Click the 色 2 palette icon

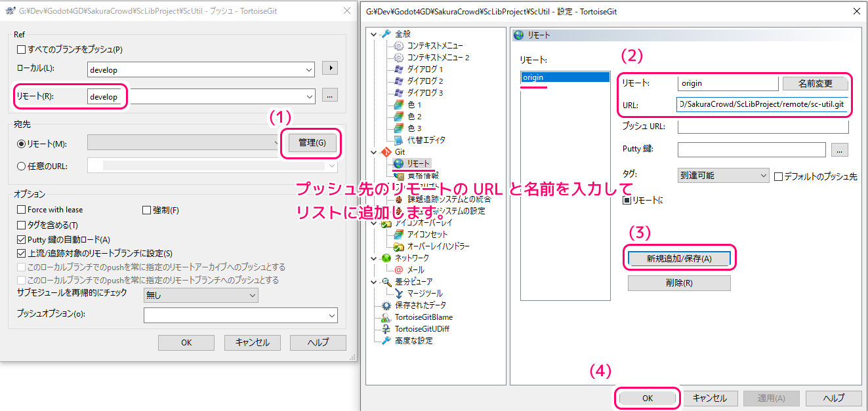[399, 117]
